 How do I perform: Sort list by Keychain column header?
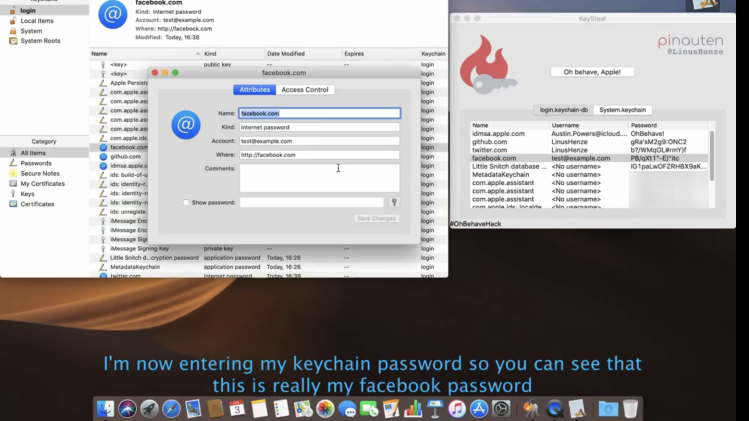(433, 54)
